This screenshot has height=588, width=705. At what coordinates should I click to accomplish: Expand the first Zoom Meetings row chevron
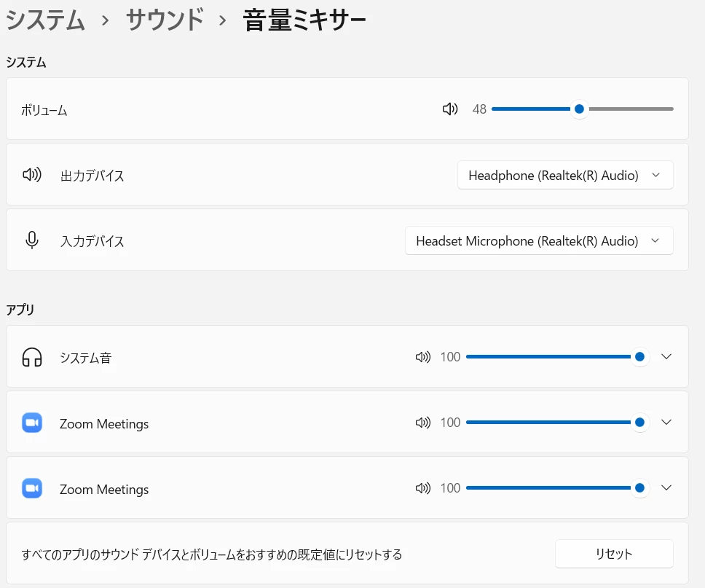click(666, 423)
